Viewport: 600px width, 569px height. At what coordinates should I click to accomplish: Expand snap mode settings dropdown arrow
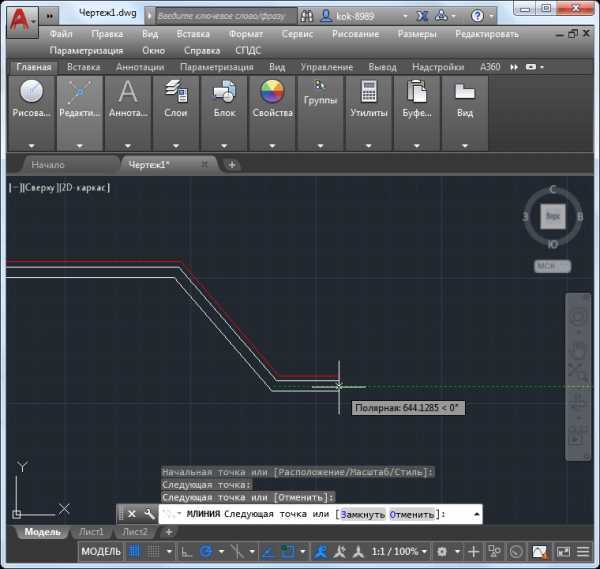pos(169,551)
